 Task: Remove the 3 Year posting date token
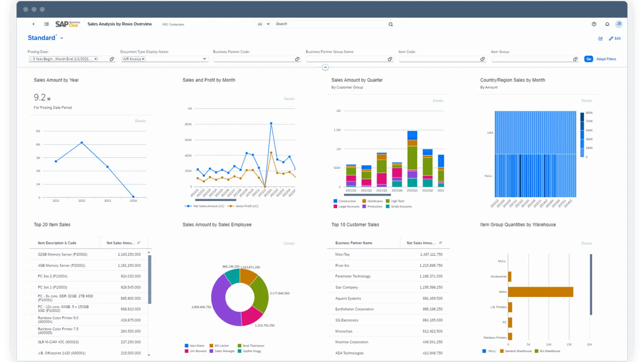(96, 59)
